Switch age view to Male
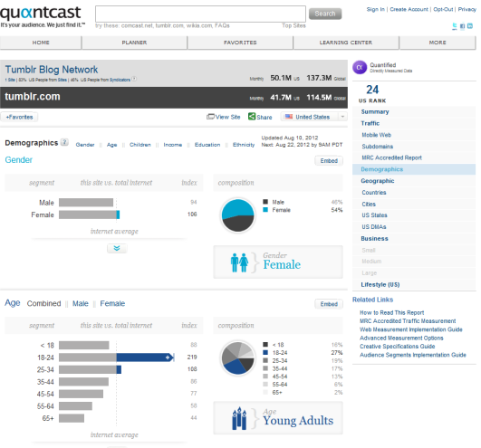This screenshot has height=448, width=481. pyautogui.click(x=81, y=303)
